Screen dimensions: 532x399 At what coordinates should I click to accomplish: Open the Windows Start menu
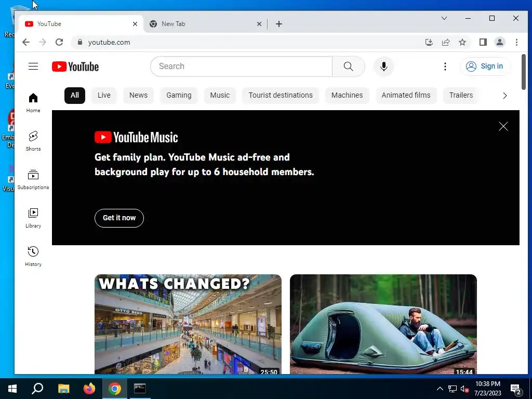12,389
